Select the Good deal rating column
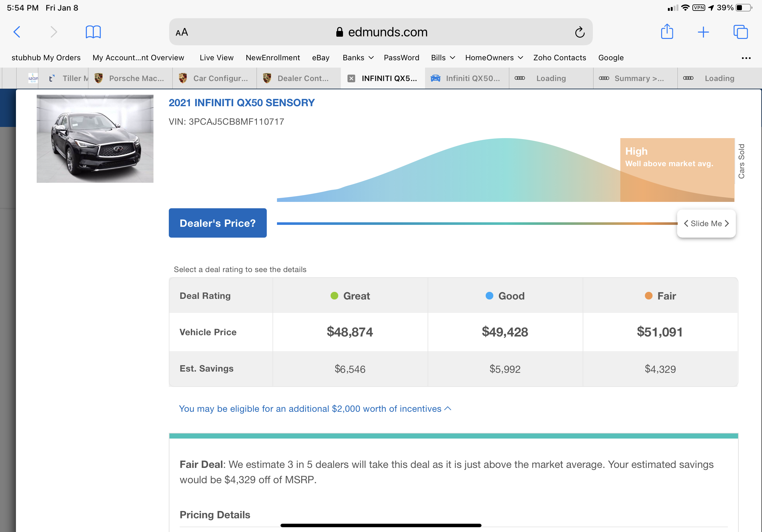Image resolution: width=762 pixels, height=532 pixels. (505, 296)
